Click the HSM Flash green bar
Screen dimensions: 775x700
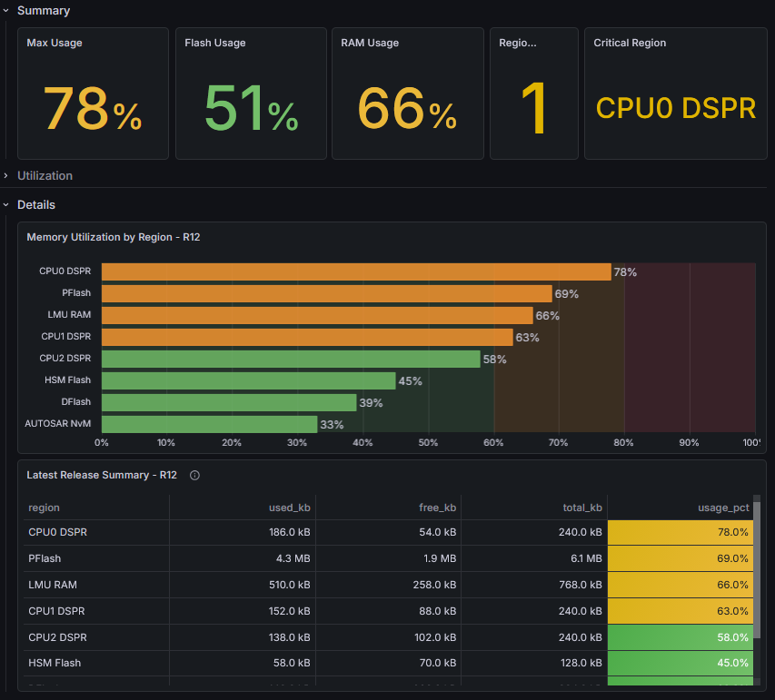coord(249,381)
